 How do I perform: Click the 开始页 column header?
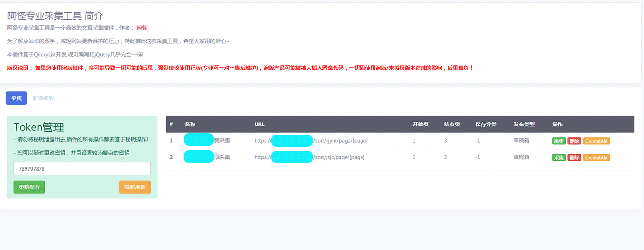[x=421, y=124]
